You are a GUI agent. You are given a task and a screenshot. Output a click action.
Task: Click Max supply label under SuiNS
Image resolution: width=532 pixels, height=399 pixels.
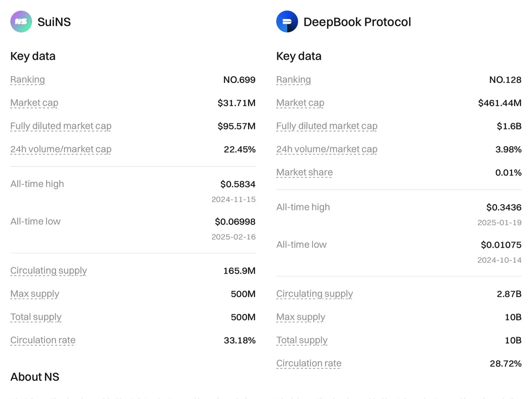coord(35,294)
